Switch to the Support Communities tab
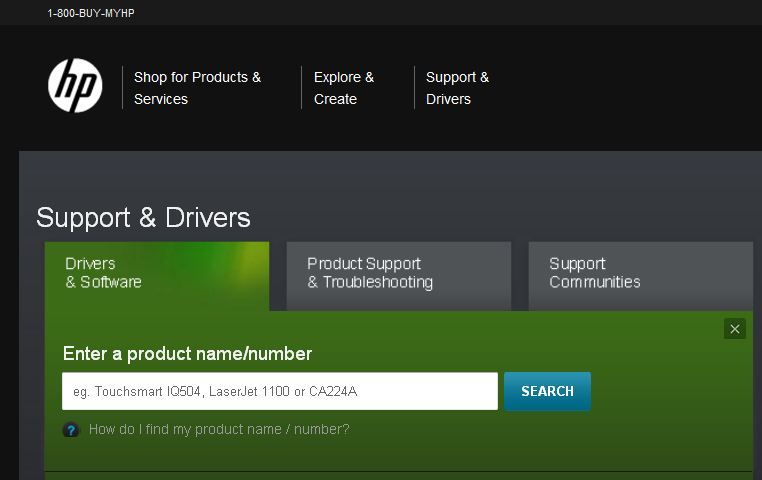The width and height of the screenshot is (762, 480). click(x=641, y=276)
